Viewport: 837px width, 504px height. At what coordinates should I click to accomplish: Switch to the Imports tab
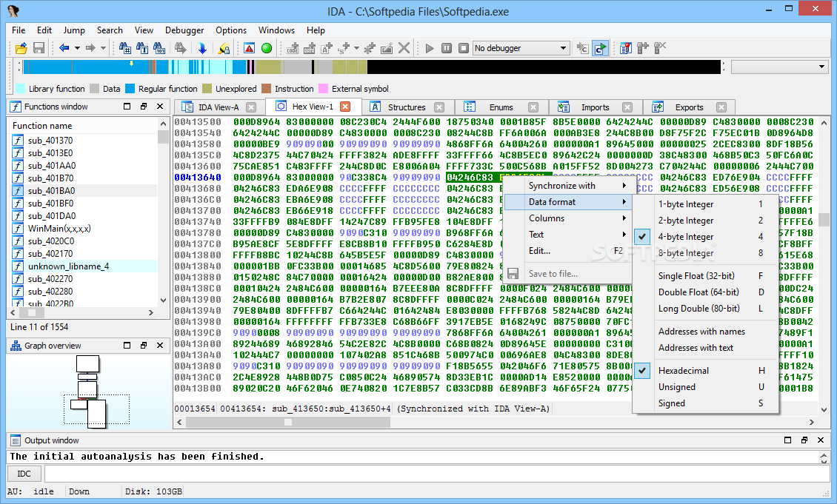[595, 107]
